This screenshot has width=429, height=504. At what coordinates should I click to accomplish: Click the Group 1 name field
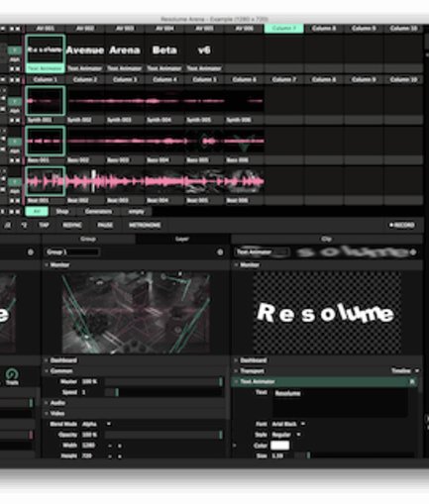[72, 252]
